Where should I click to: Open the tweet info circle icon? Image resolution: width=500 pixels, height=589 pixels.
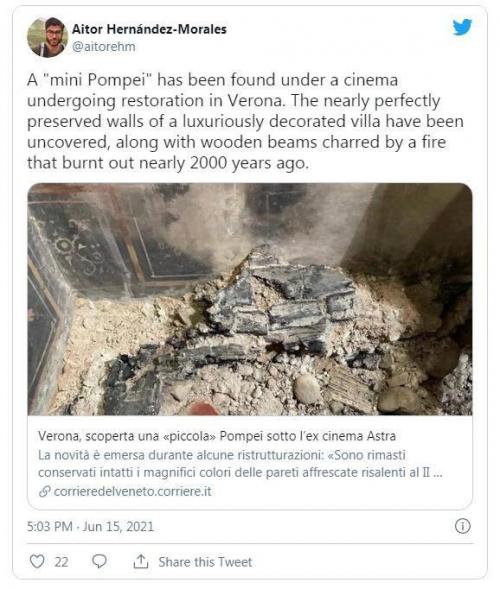[x=462, y=526]
